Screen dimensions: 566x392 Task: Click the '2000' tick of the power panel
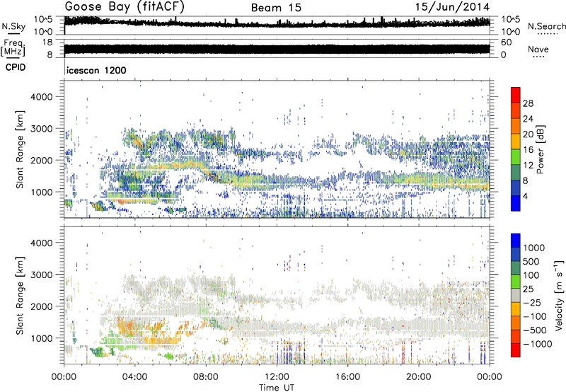pyautogui.click(x=41, y=160)
